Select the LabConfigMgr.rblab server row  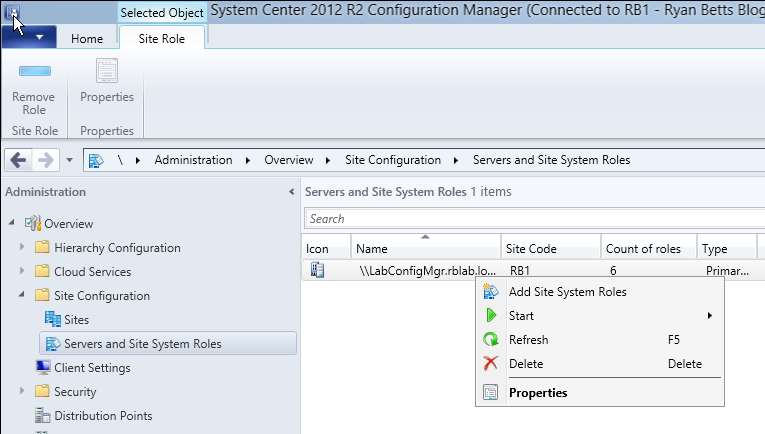pos(533,270)
